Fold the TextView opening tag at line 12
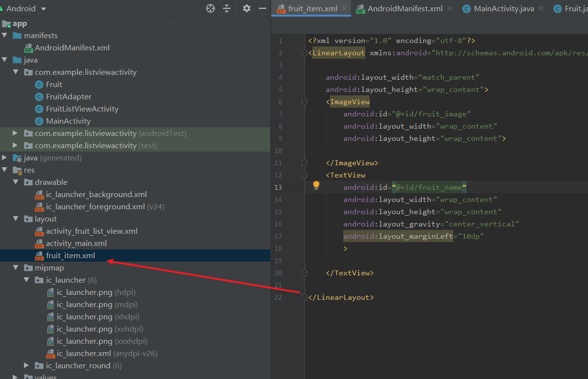 click(305, 175)
